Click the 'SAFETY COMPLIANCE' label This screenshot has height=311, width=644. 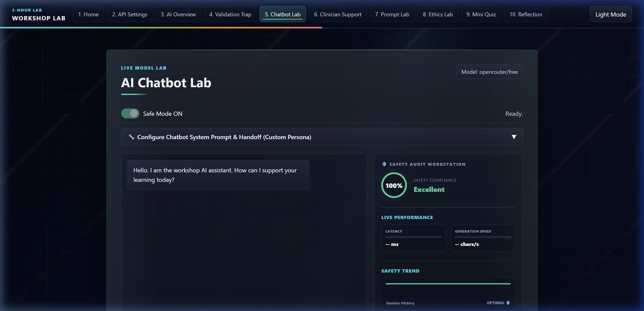[x=435, y=180]
